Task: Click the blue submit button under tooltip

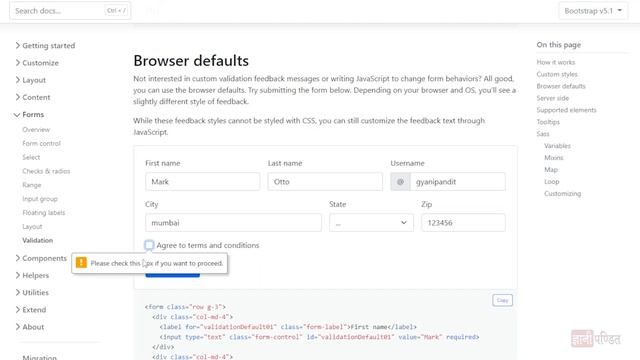Action: [x=172, y=275]
